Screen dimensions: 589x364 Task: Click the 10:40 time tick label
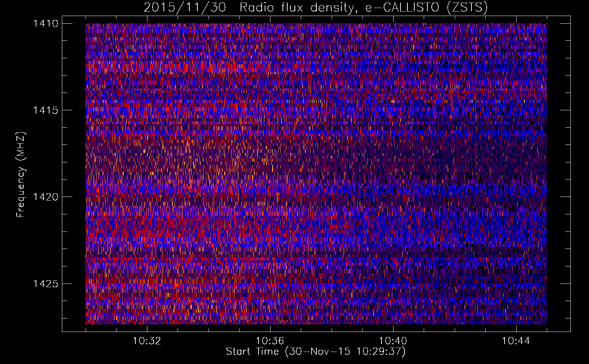[393, 341]
